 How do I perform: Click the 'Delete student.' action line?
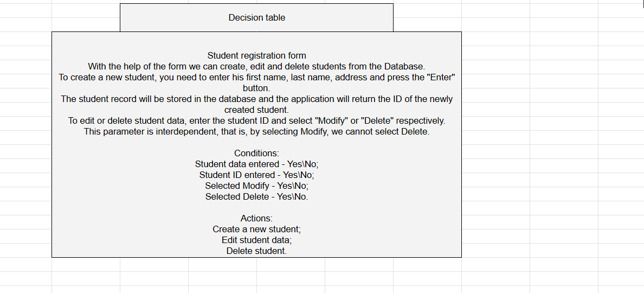[x=256, y=251]
